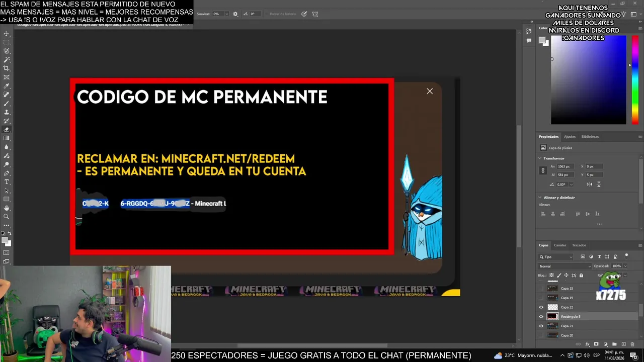Add a layer style with fx
This screenshot has height=362, width=644.
coord(588,344)
